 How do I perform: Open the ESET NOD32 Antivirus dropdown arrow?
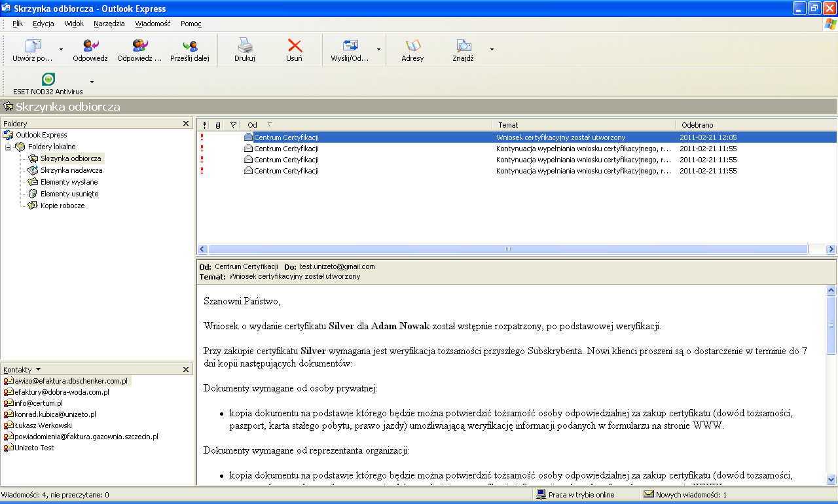coord(92,82)
